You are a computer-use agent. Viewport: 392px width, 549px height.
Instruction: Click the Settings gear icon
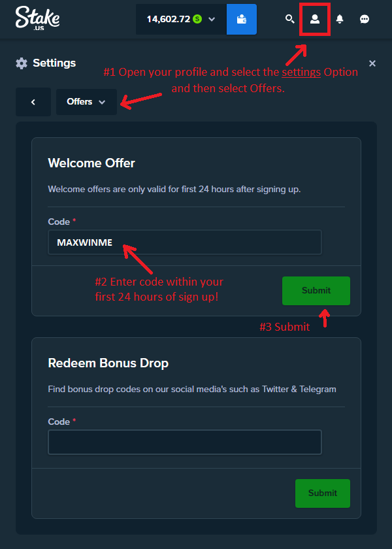(22, 63)
